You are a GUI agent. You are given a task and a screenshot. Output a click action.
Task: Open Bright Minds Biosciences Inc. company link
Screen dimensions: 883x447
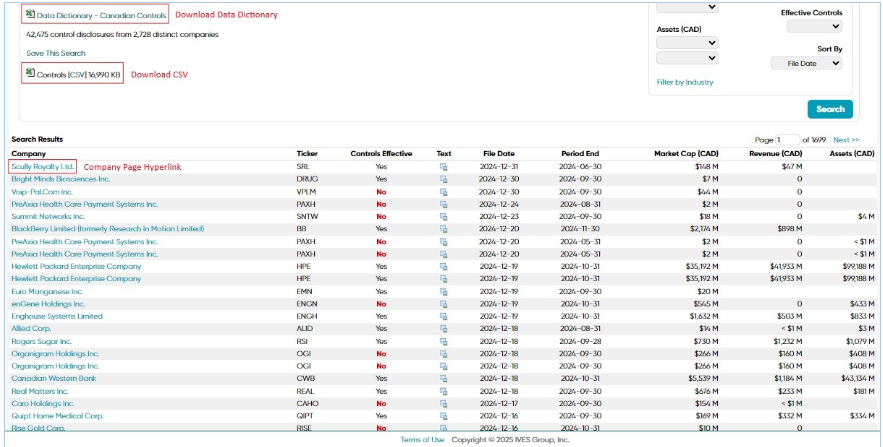61,180
